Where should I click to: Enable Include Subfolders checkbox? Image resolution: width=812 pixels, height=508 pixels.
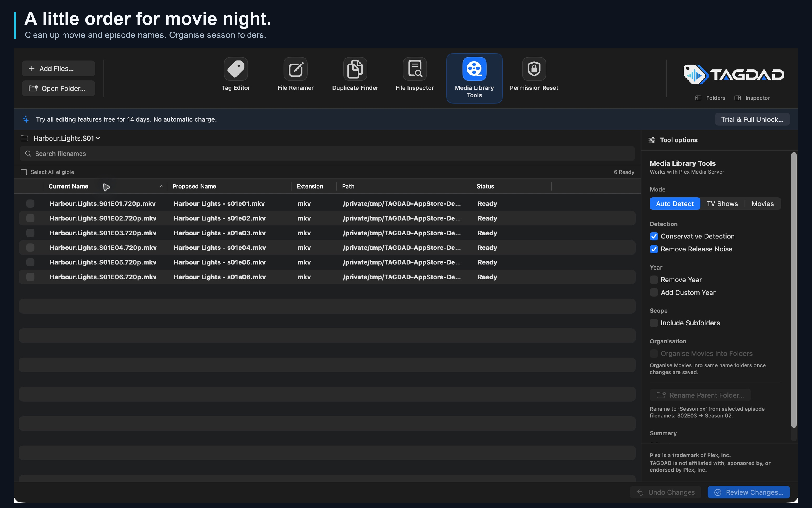(654, 323)
